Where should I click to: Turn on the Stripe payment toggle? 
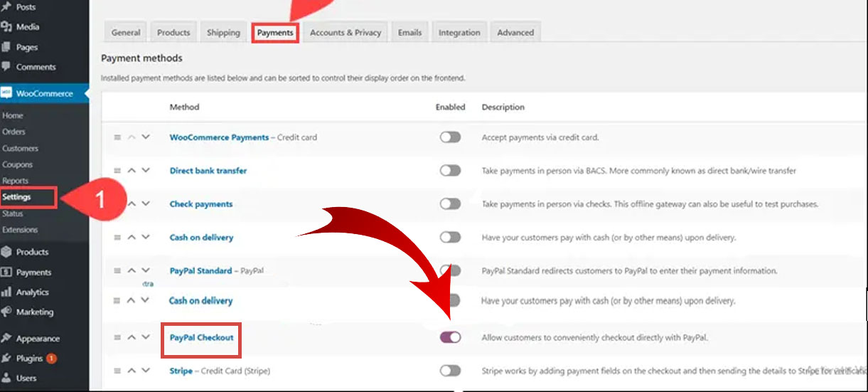[x=449, y=371]
